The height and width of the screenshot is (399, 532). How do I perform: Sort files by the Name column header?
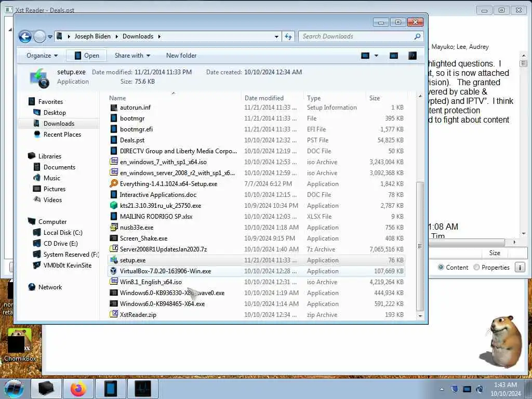click(117, 98)
